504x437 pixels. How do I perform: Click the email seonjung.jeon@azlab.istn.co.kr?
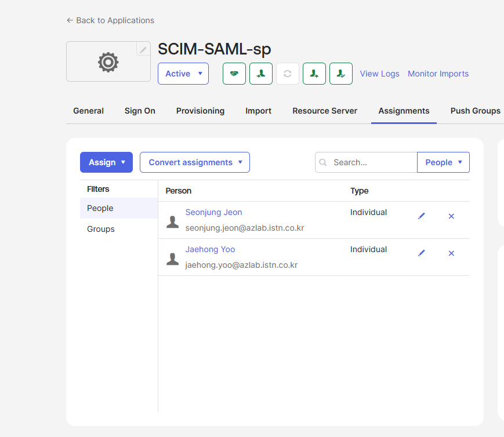245,228
